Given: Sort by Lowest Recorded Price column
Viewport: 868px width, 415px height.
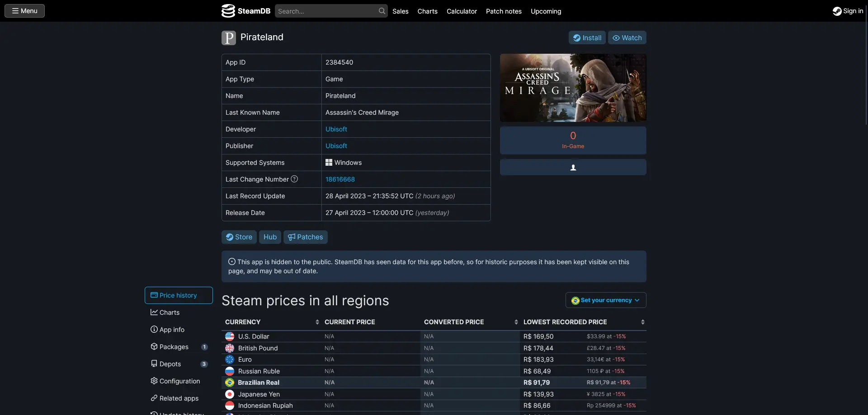Looking at the screenshot, I should 642,322.
